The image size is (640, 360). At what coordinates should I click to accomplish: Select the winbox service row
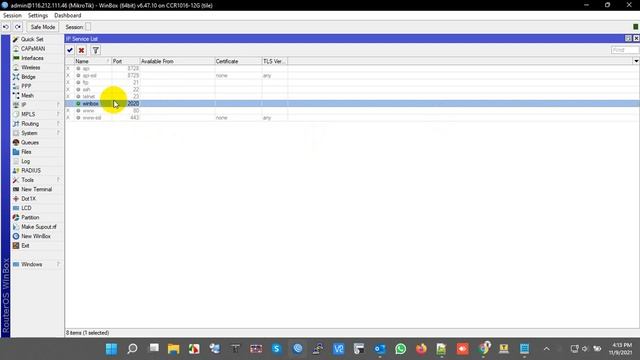tap(352, 104)
